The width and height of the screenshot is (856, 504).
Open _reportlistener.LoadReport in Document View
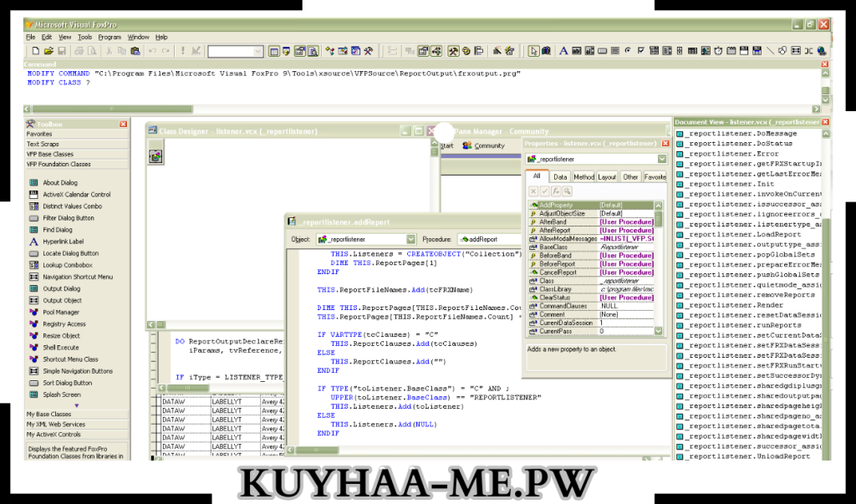(x=744, y=234)
